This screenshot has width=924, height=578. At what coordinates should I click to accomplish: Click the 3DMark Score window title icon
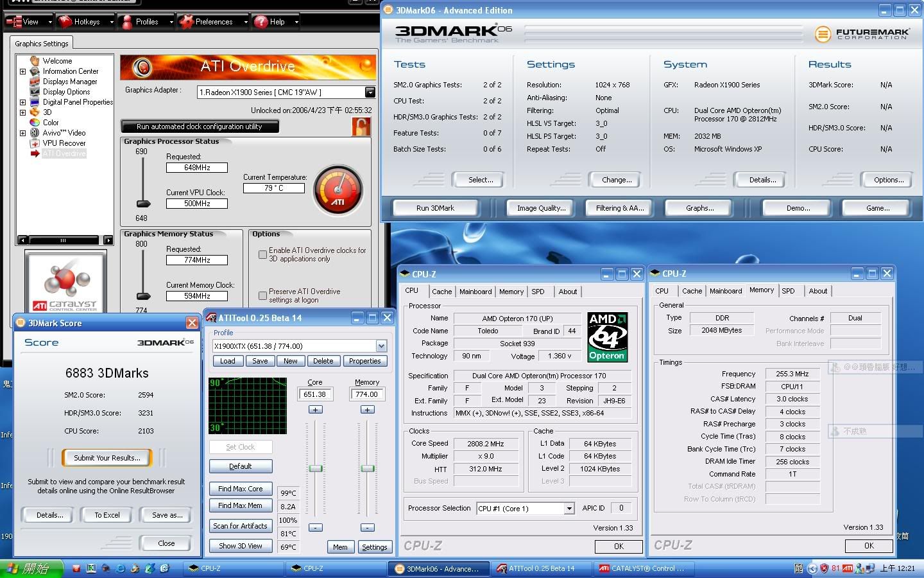[21, 323]
